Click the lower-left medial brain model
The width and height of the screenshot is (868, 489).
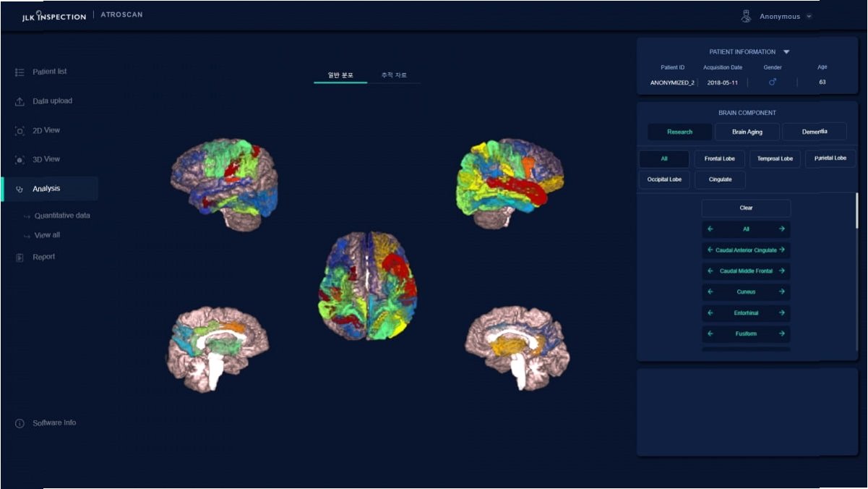coord(218,349)
